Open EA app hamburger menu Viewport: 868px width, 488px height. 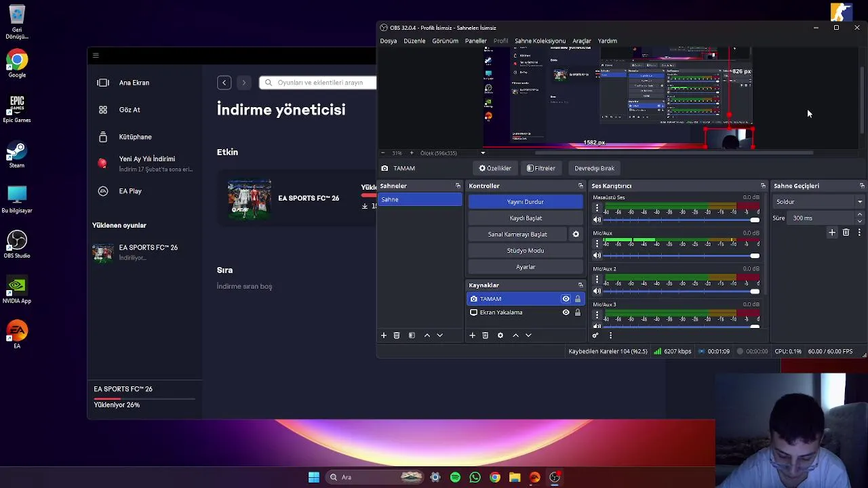tap(96, 56)
